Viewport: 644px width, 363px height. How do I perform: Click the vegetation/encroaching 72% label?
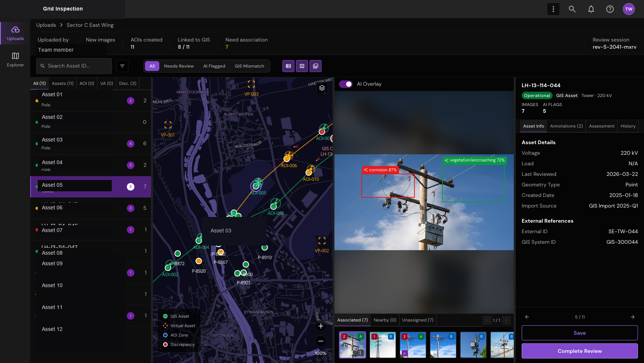click(x=475, y=160)
